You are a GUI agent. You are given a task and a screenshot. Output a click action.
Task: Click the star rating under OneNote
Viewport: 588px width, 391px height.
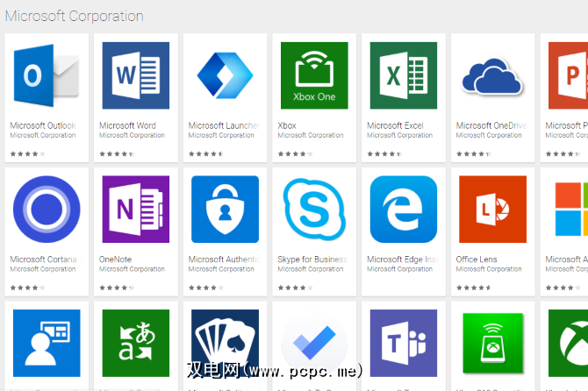117,287
